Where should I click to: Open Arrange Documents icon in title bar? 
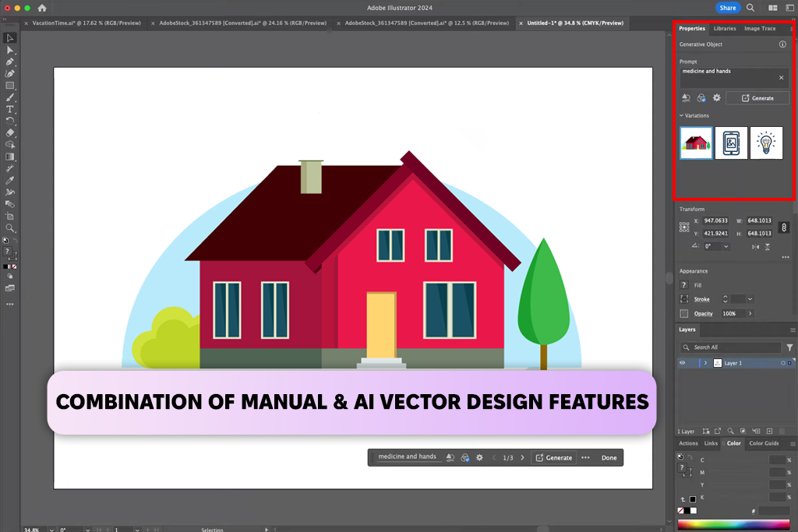tap(772, 8)
